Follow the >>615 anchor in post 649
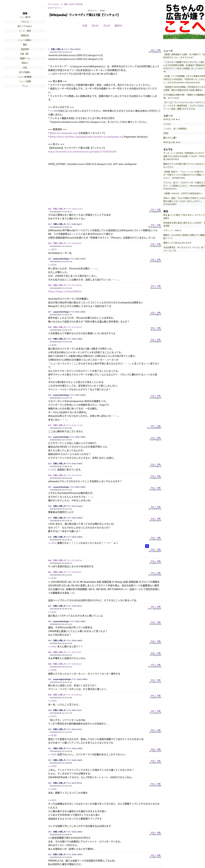The width and height of the screenshot is (205, 868). point(52,716)
